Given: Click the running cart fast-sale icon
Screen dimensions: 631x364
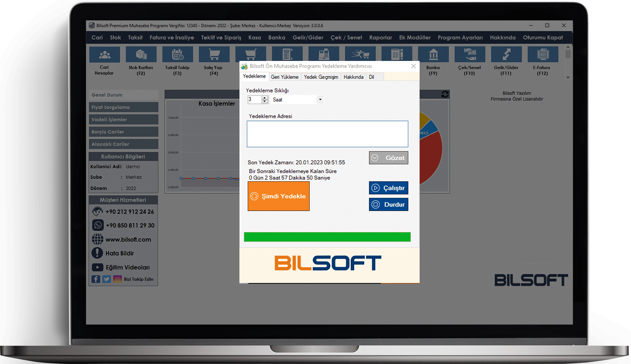Looking at the screenshot, I should [360, 54].
